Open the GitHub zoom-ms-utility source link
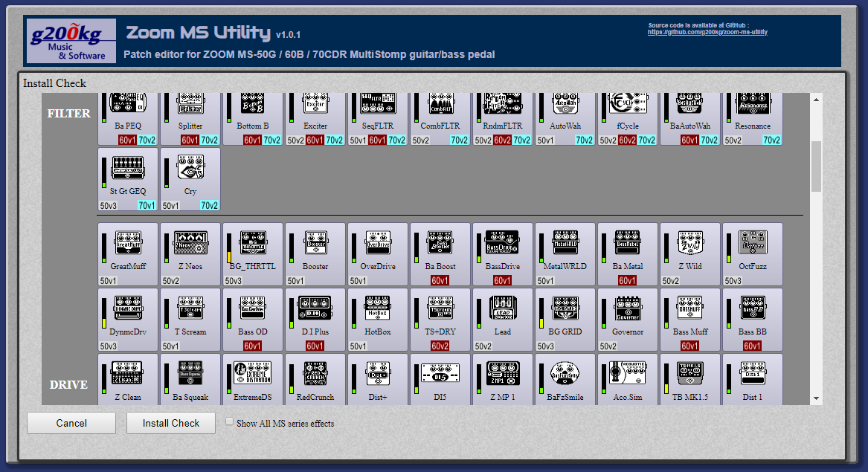 (707, 32)
